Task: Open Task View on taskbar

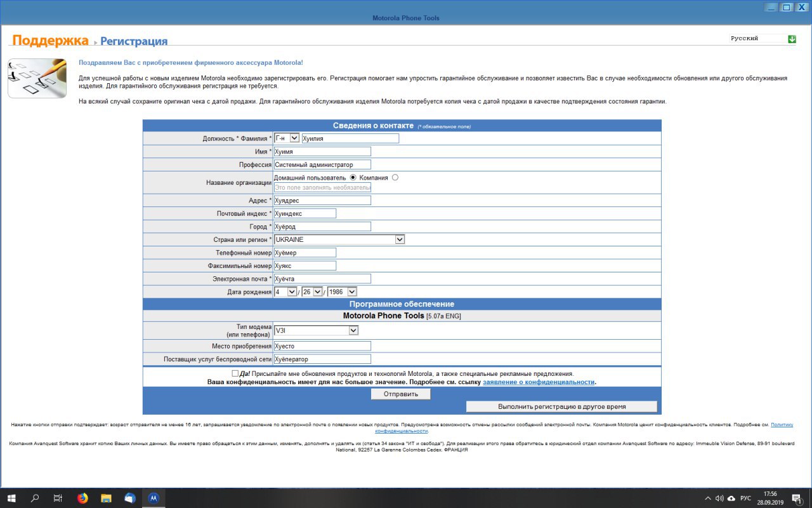Action: coord(58,498)
